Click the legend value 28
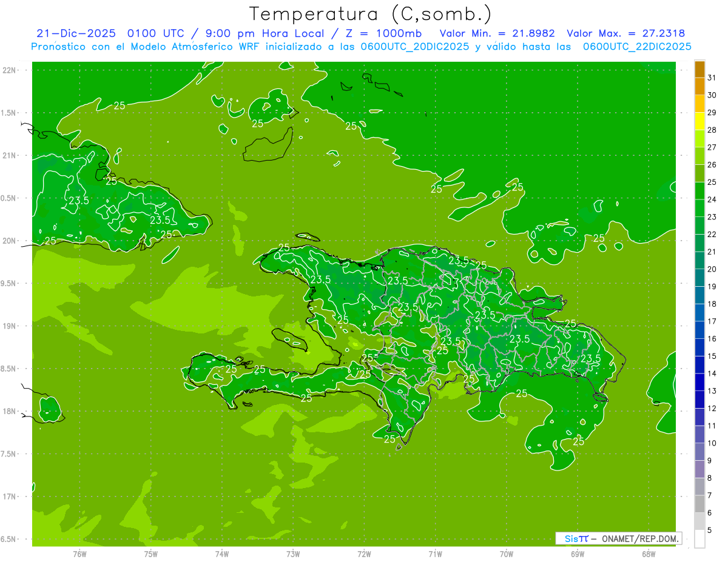 coord(712,130)
